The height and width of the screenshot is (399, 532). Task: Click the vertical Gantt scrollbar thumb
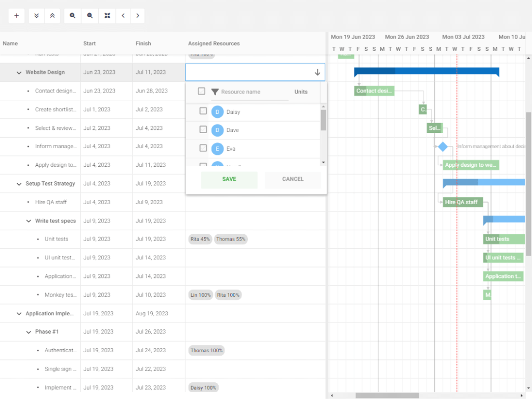tap(528, 184)
